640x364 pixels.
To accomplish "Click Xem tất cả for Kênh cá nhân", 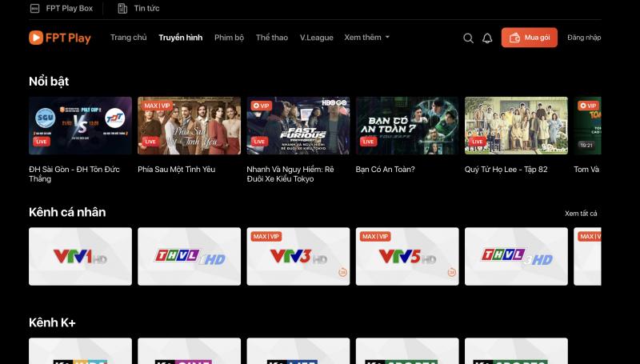I will point(581,214).
